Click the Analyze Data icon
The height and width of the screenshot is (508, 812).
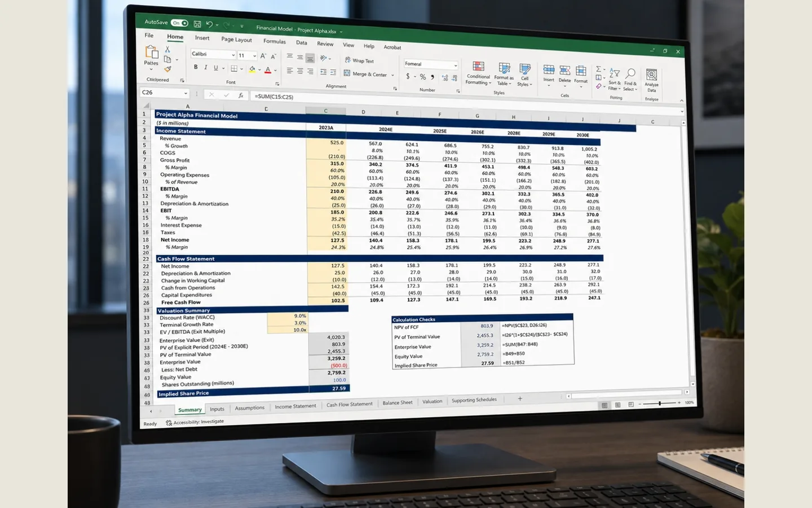click(x=652, y=75)
